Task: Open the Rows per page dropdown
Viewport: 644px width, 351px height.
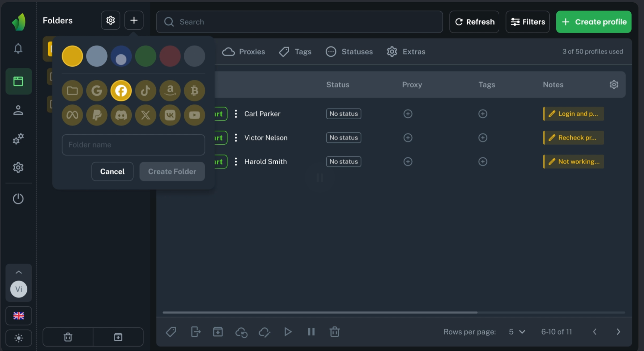Action: point(517,332)
